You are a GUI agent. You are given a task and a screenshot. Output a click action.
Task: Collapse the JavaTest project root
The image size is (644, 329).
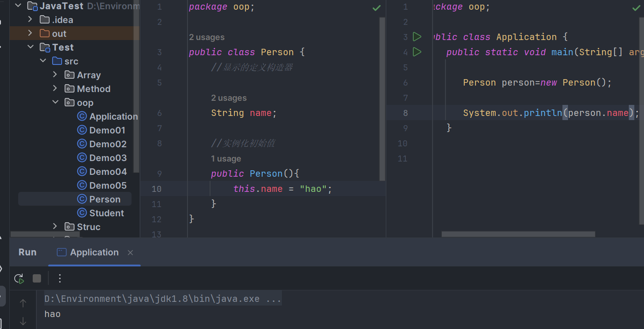[18, 6]
